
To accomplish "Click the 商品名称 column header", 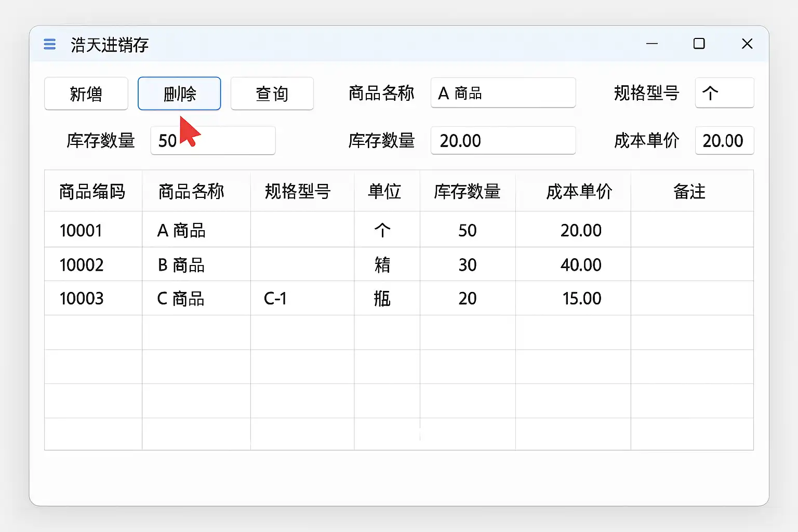I will [191, 191].
